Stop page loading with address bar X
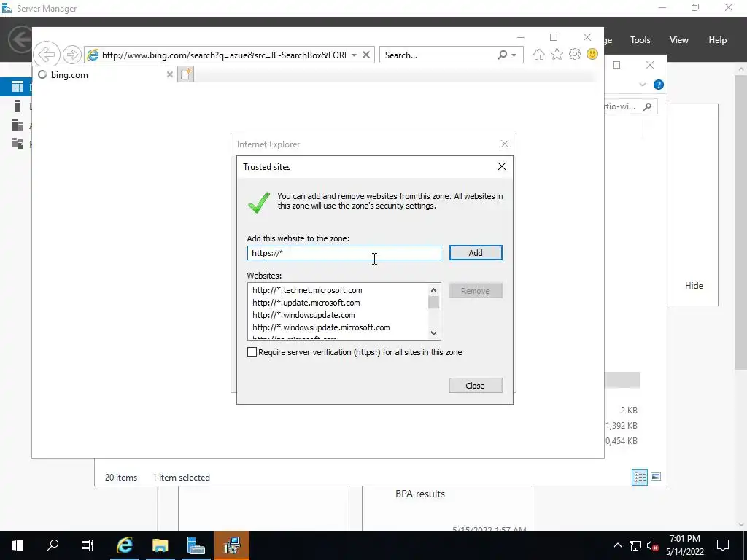Screen dimensions: 747x560 click(x=366, y=55)
